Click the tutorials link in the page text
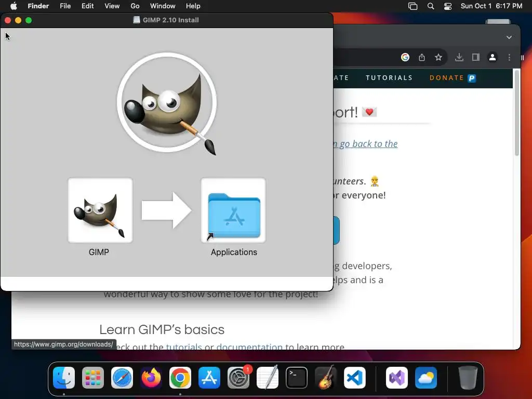532x399 pixels. 183,347
